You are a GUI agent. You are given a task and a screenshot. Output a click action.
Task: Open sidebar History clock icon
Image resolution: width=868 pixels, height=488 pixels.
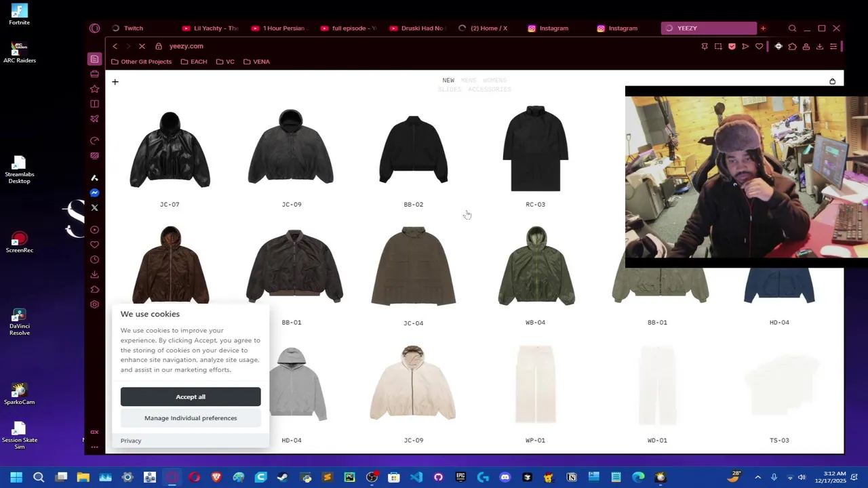pos(94,260)
